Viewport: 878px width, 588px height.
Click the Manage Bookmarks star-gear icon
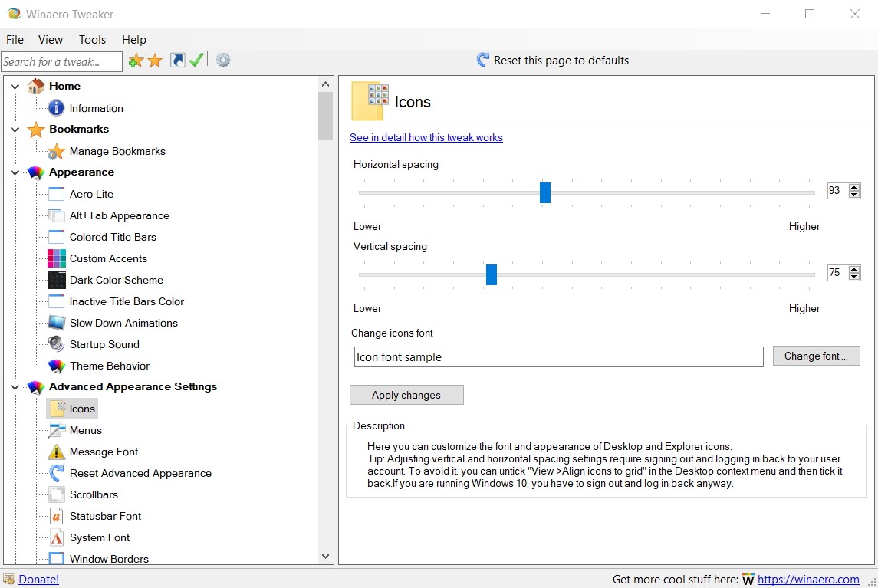click(x=56, y=151)
